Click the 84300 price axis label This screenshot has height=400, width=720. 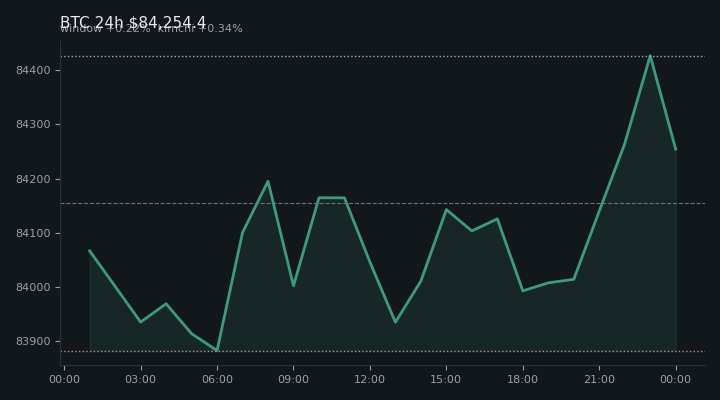point(33,124)
